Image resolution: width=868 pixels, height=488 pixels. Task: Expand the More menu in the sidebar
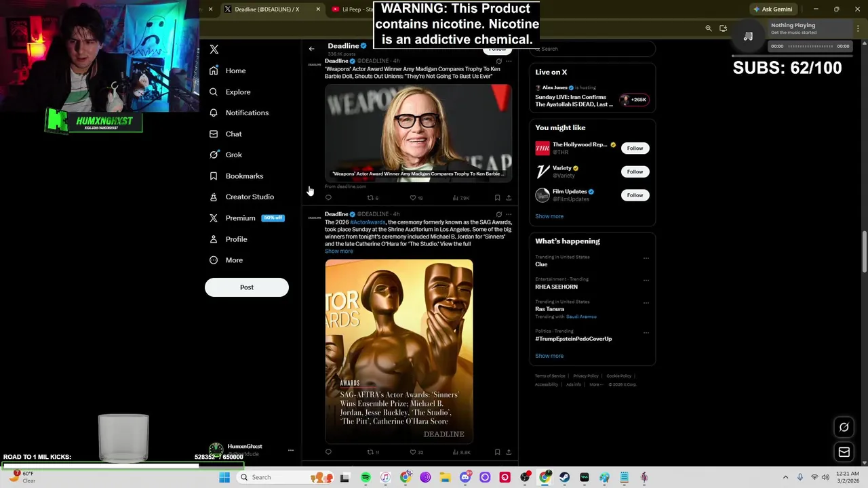click(x=226, y=260)
